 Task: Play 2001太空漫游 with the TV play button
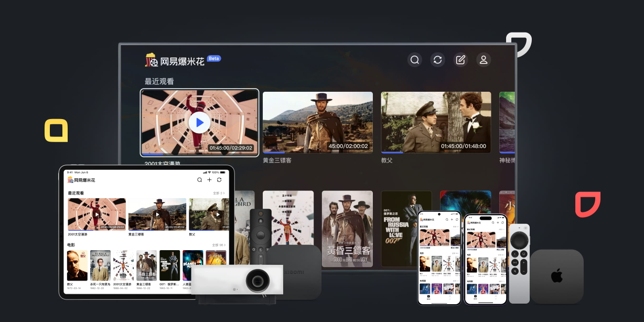pyautogui.click(x=199, y=123)
